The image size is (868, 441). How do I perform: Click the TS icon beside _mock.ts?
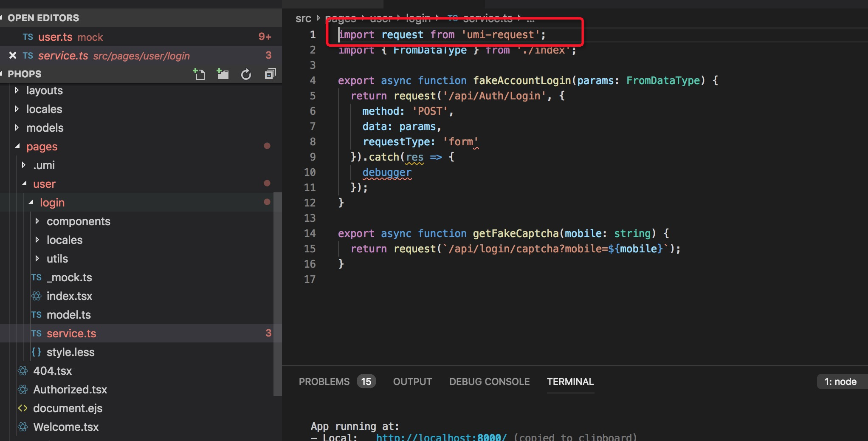click(37, 277)
